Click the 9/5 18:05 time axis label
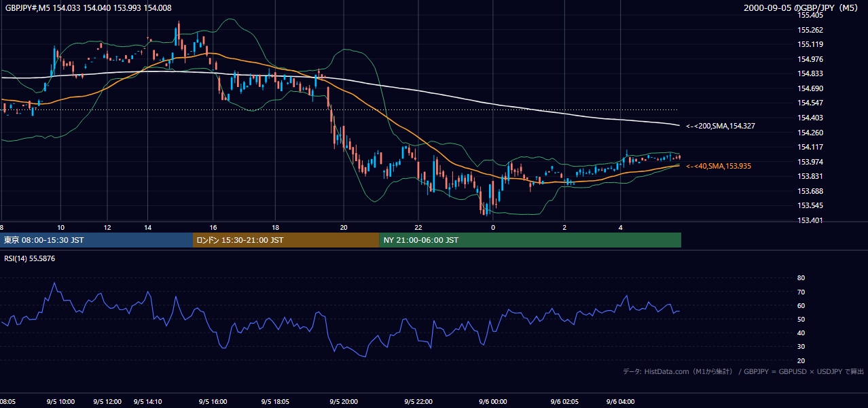 275,402
